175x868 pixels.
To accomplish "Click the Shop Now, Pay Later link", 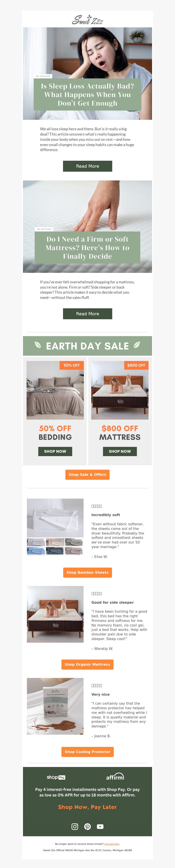I will (87, 807).
